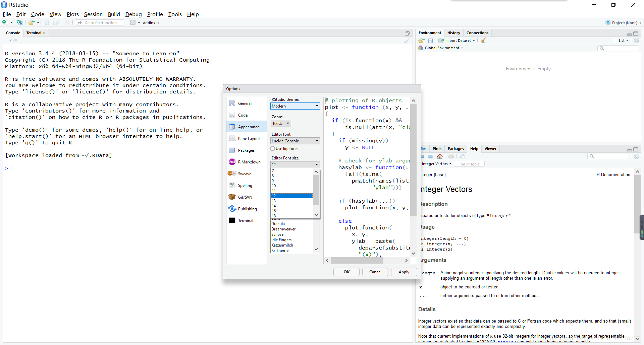Switch to the Packages tab
Screen dimensions: 644x345
[x=455, y=149]
